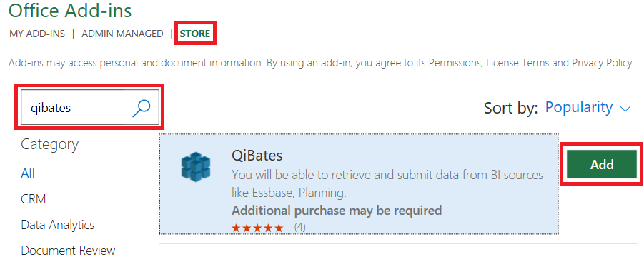Click the QiBates blue cube icon
This screenshot has height=262, width=644.
196,167
